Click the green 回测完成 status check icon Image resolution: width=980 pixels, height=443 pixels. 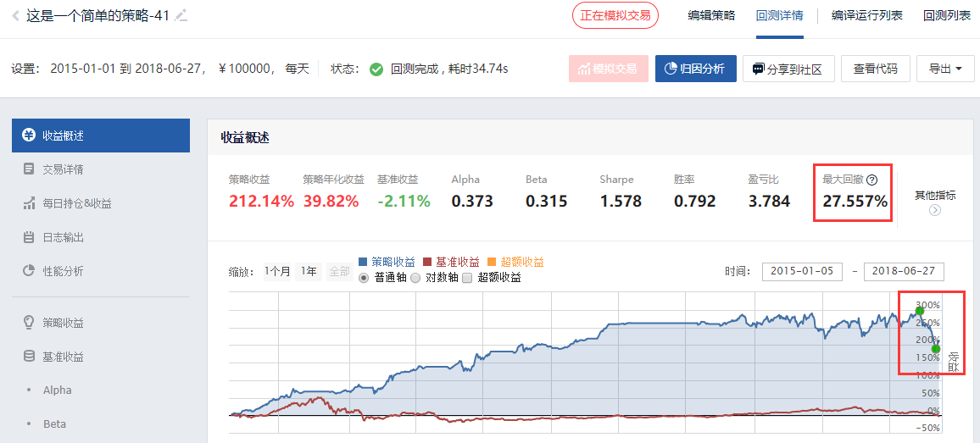(x=376, y=69)
